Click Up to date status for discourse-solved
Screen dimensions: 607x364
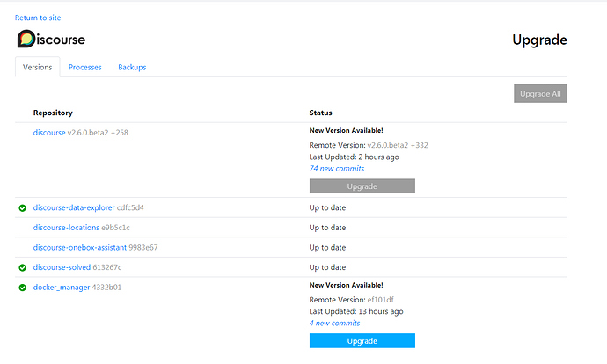click(327, 267)
